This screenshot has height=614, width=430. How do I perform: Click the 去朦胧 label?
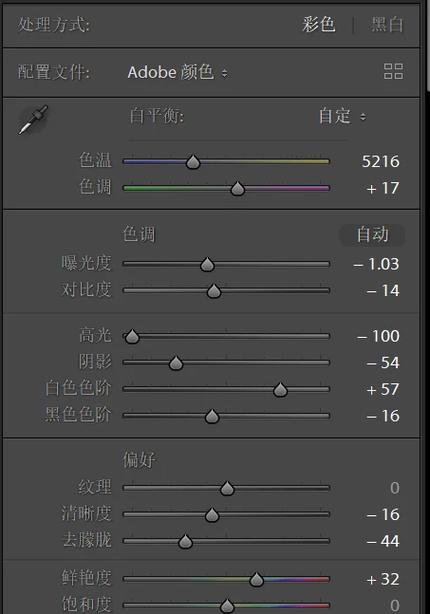[x=87, y=541]
